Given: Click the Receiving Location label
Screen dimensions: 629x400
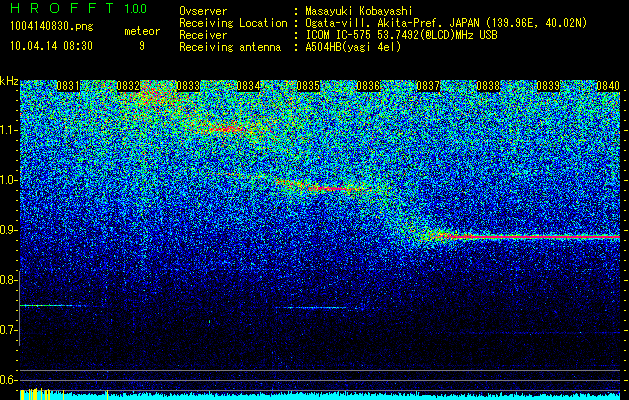Looking at the screenshot, I should click(x=233, y=23).
